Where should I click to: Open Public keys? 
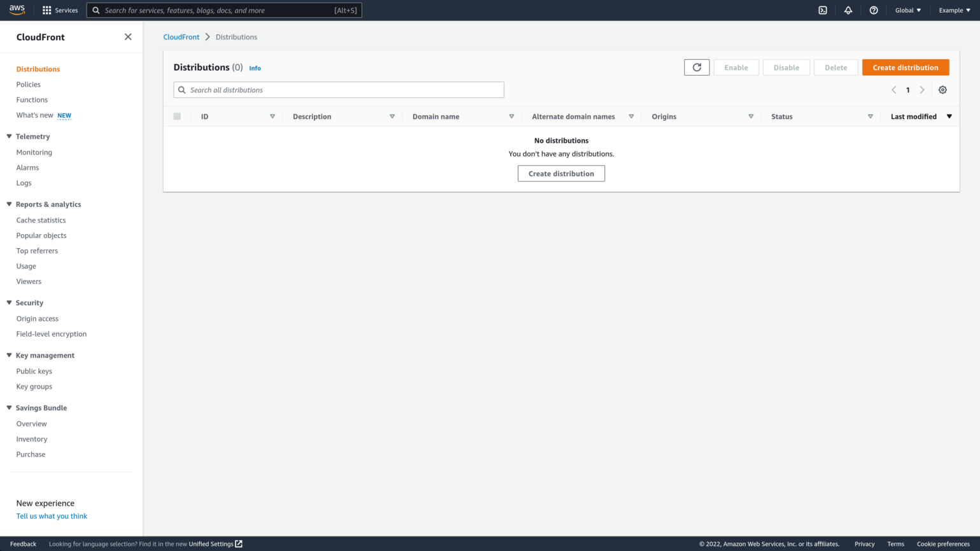[34, 372]
